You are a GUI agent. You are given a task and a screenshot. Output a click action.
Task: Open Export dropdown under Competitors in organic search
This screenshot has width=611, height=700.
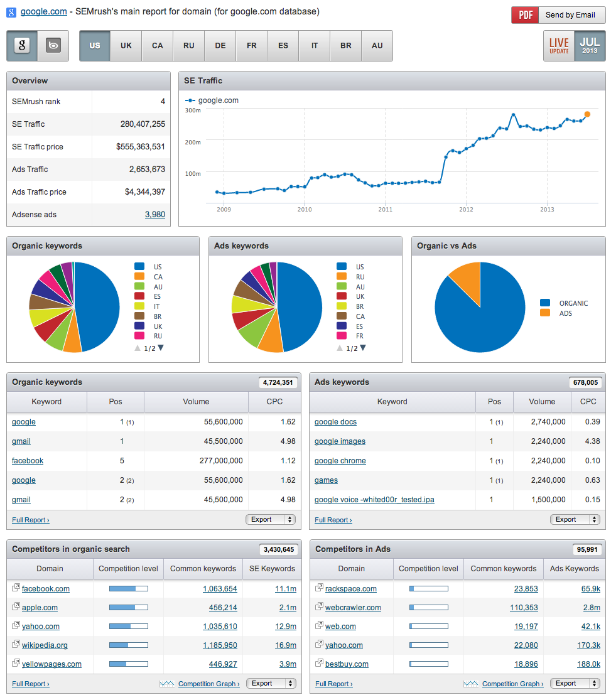(271, 683)
